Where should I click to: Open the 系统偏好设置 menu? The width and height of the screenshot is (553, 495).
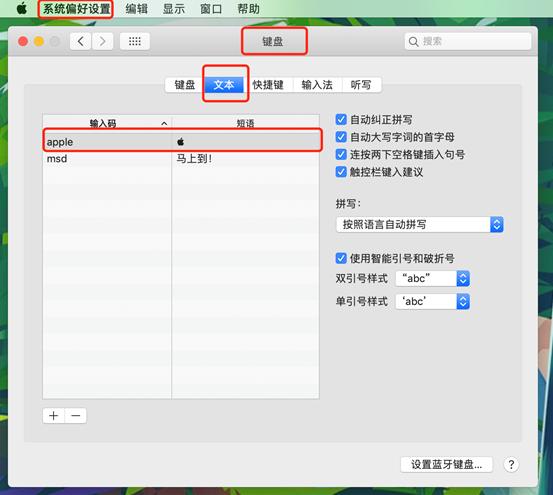pyautogui.click(x=76, y=9)
